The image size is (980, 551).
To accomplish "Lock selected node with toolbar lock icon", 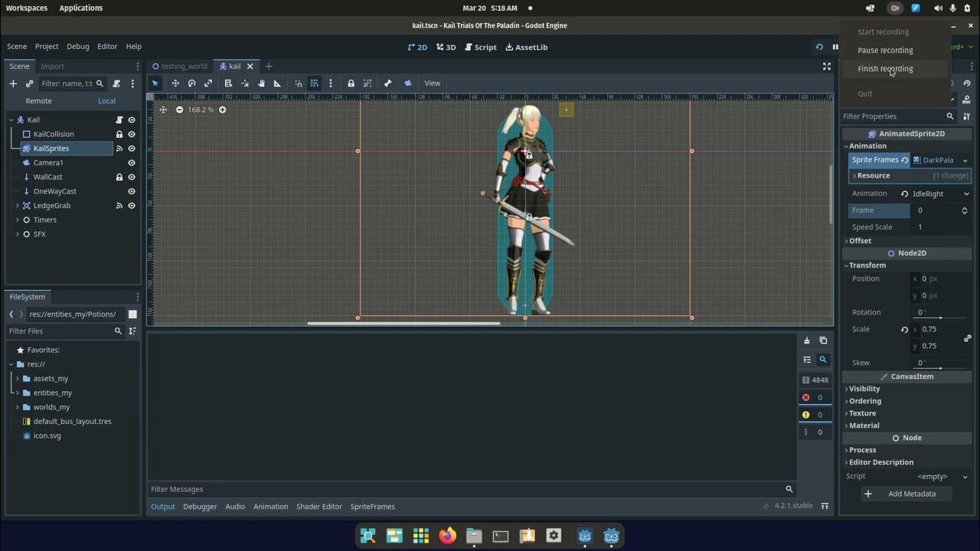I will point(351,83).
